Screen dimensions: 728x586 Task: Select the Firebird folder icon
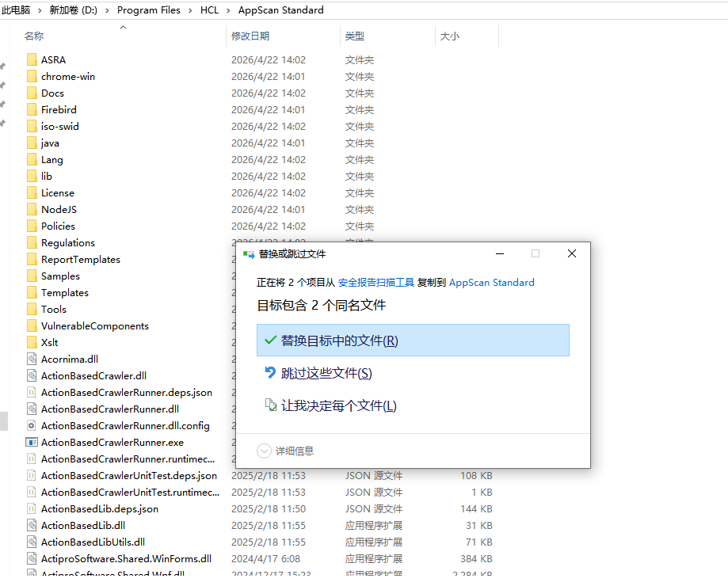32,110
